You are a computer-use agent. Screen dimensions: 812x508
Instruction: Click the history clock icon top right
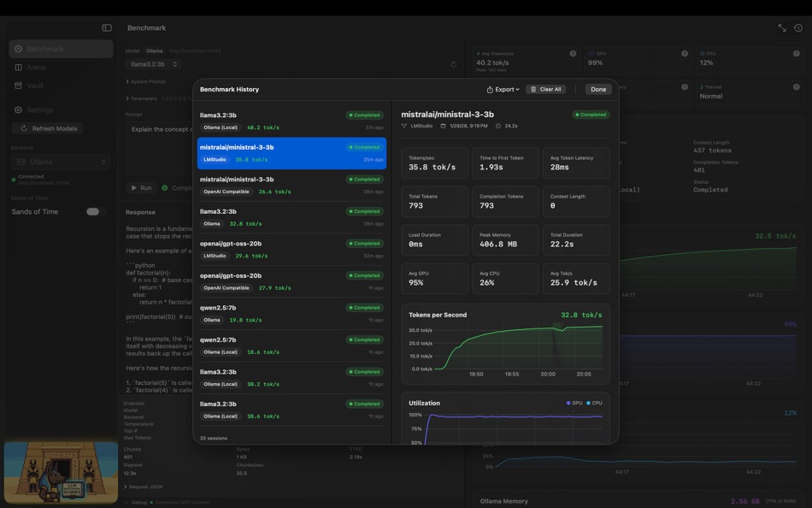(x=798, y=28)
